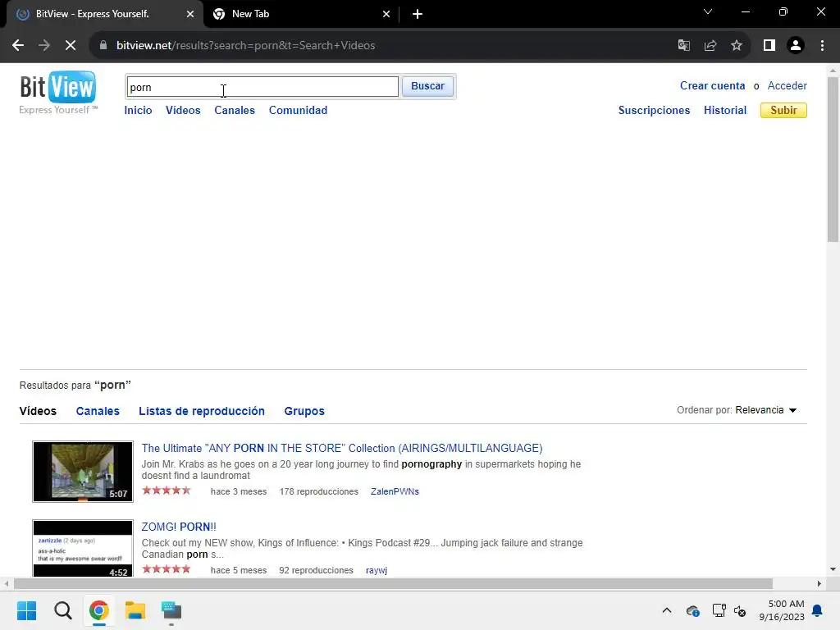The width and height of the screenshot is (840, 630).
Task: Click horizontal scrollbar right arrow
Action: [x=819, y=584]
